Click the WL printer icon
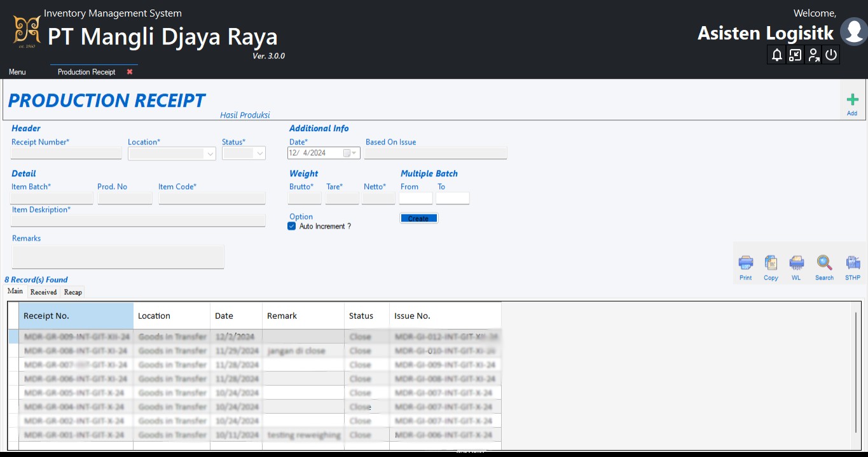Image resolution: width=868 pixels, height=457 pixels. click(x=796, y=263)
